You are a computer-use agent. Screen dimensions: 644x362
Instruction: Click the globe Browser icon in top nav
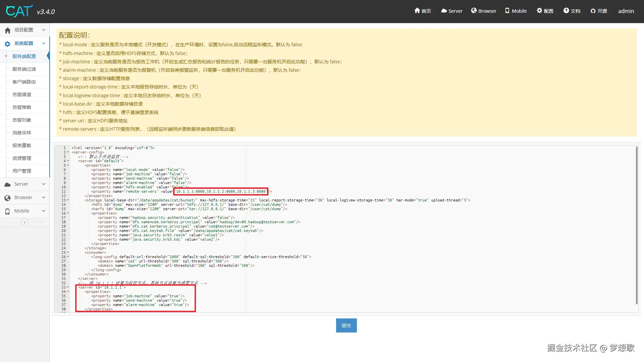474,11
